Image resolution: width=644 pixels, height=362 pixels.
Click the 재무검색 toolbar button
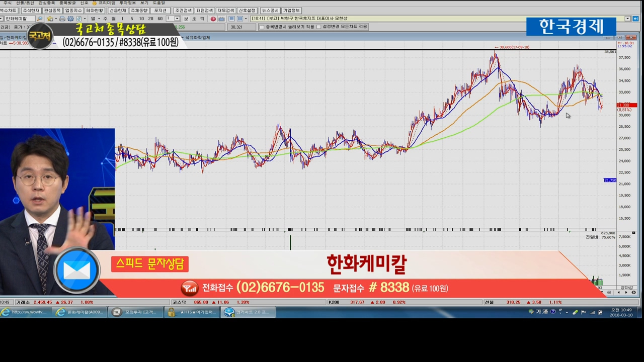coord(225,11)
